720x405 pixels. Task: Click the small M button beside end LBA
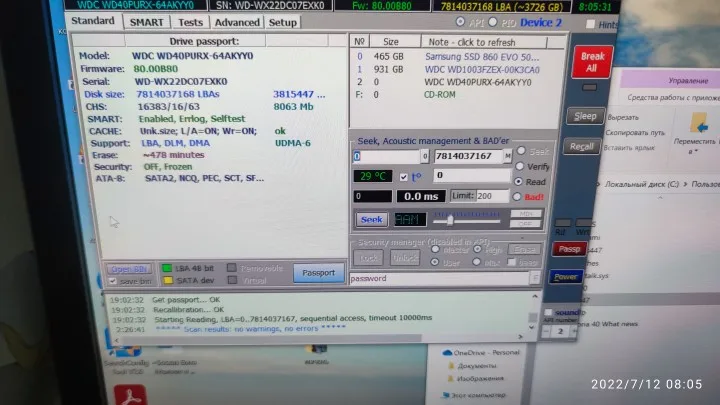click(507, 156)
